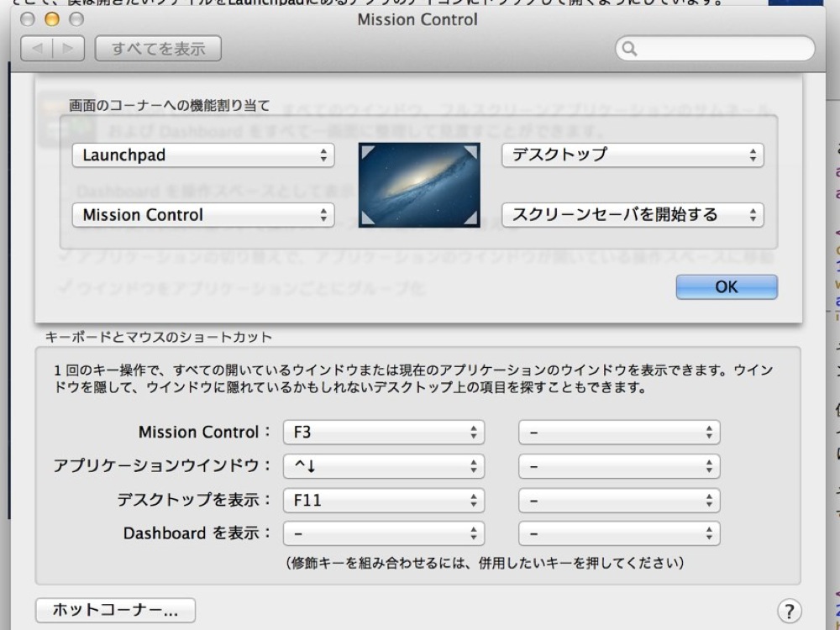Open スクリーンセーバを開始する corner dropdown
The width and height of the screenshot is (840, 630).
coord(633,215)
